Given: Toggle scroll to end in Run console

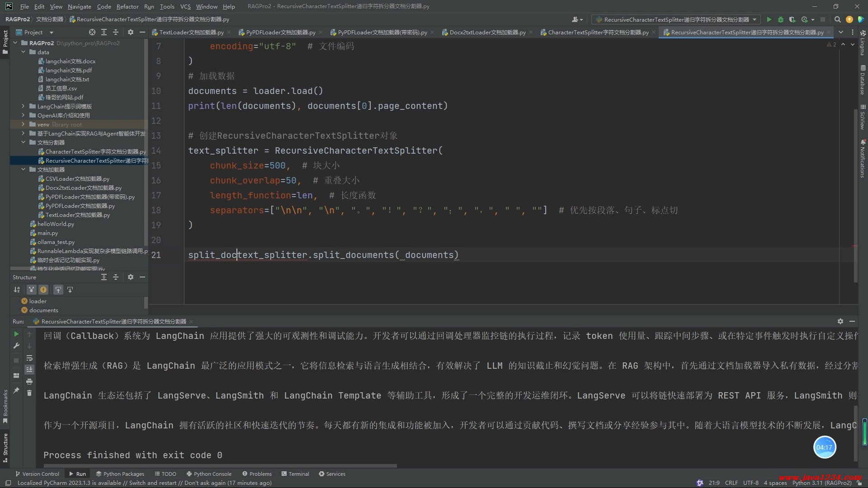Looking at the screenshot, I should [x=29, y=370].
